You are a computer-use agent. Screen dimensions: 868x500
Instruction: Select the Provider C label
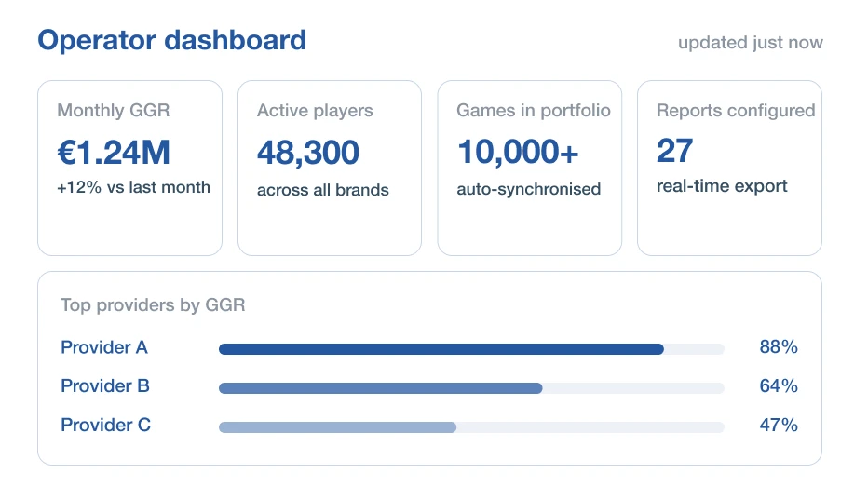tap(106, 425)
